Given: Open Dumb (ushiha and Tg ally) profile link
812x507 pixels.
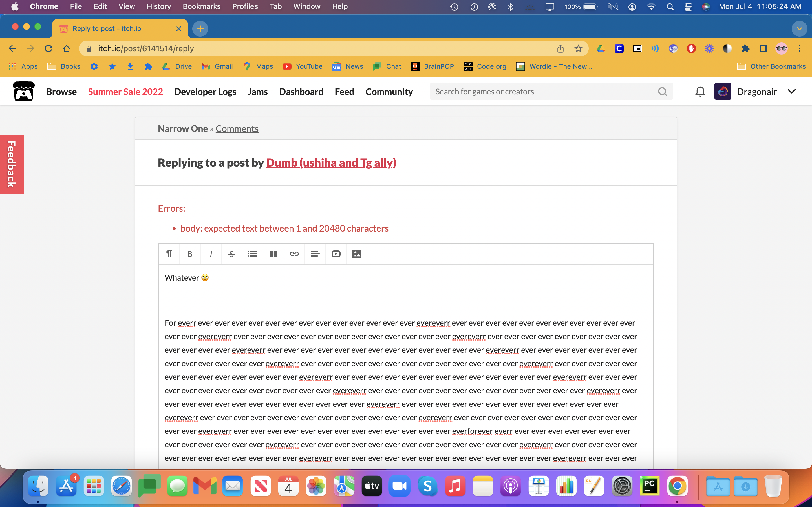Looking at the screenshot, I should (331, 163).
